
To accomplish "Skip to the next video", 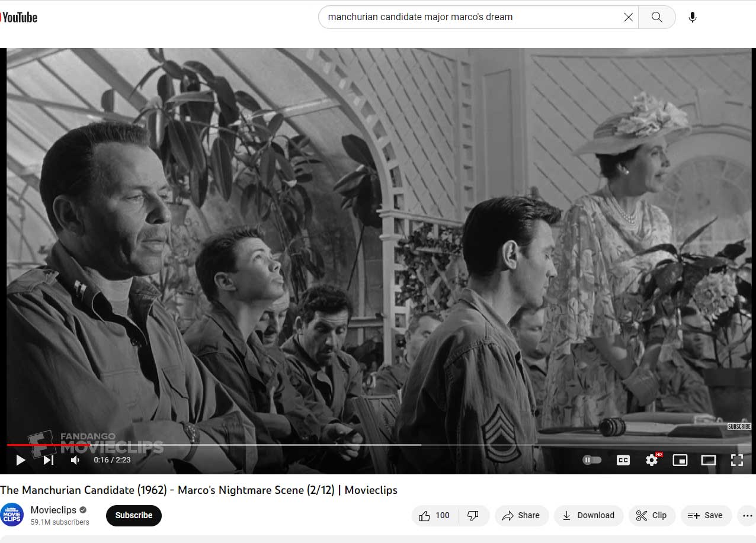I will (x=49, y=460).
